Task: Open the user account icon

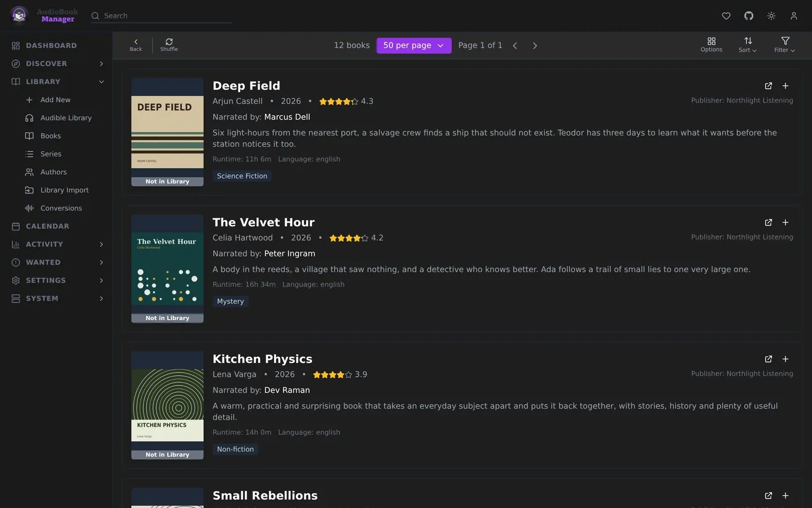Action: [x=794, y=16]
